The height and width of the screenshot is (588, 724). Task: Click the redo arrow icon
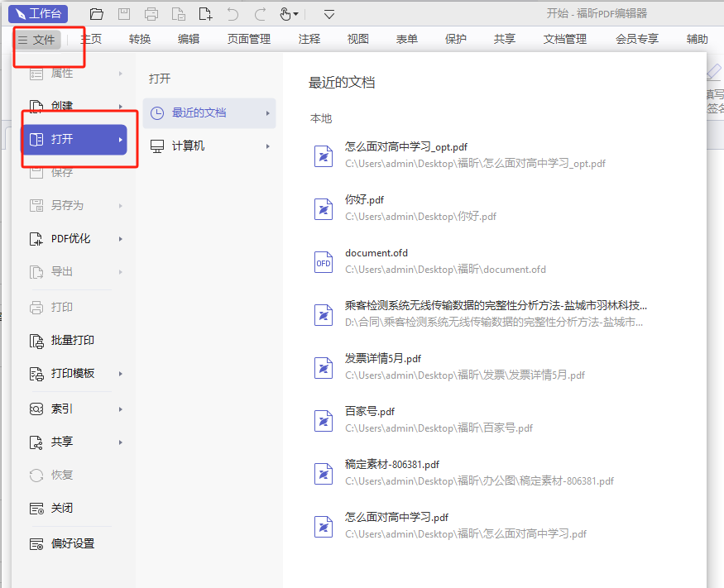[x=261, y=14]
